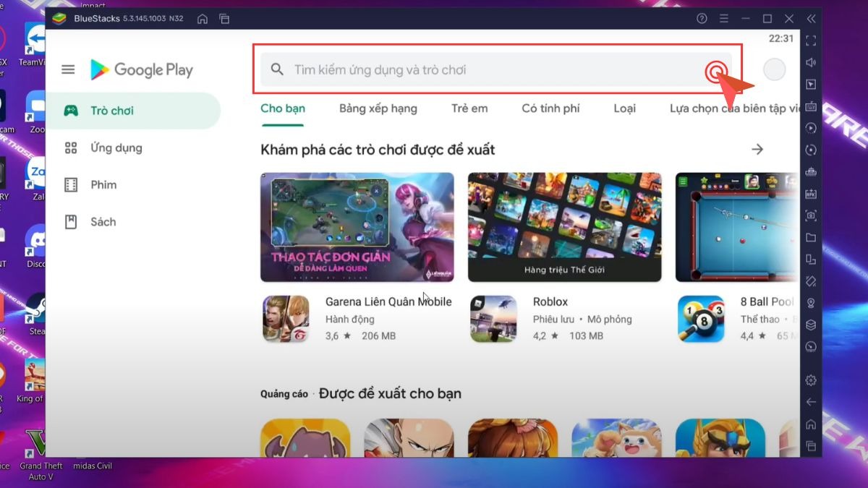Click the 8 Ball Pool app title

coord(767,301)
